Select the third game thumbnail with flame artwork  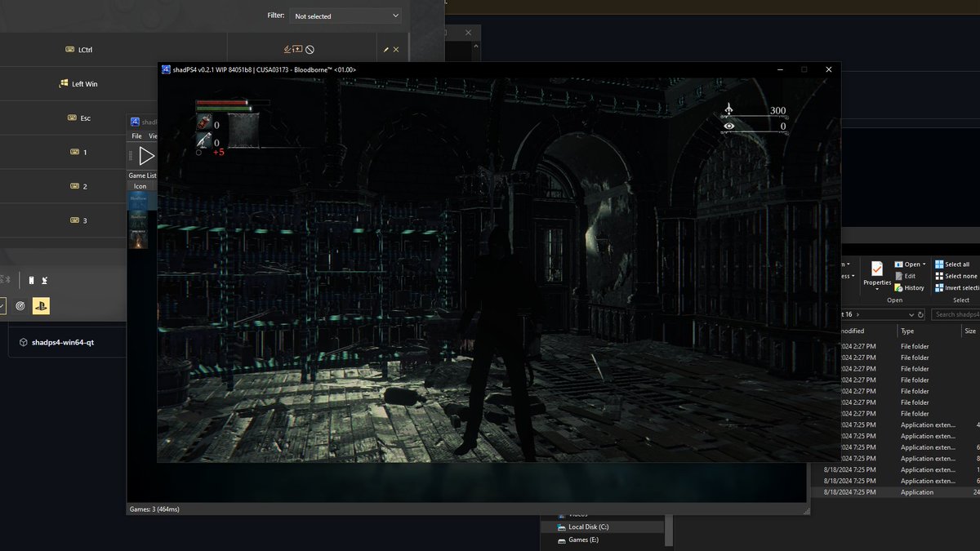coord(139,239)
